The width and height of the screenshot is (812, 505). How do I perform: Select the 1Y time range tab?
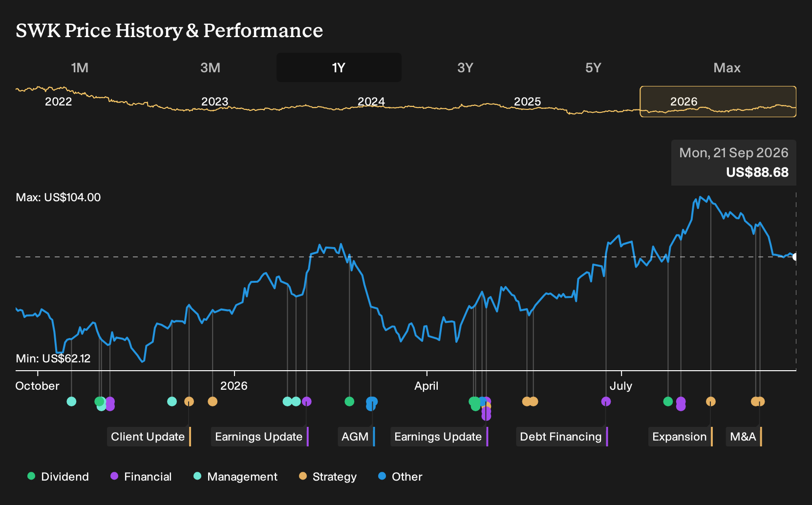(339, 67)
